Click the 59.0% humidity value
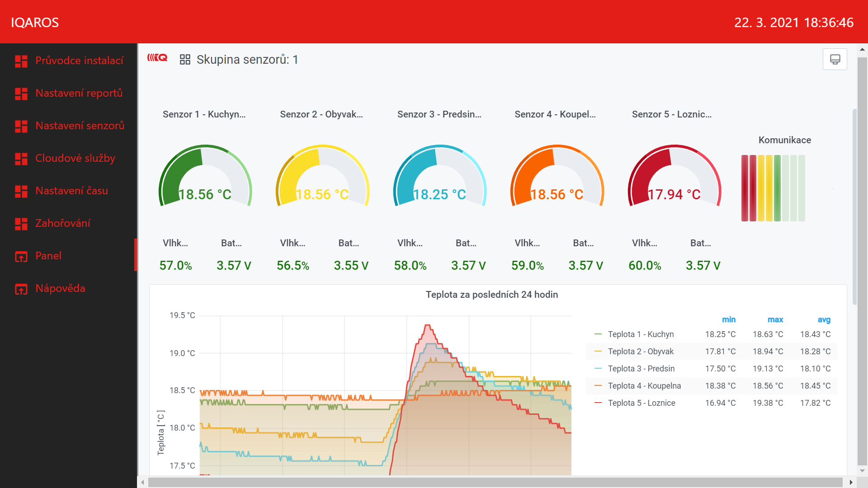Viewport: 868px width, 488px height. [x=528, y=266]
